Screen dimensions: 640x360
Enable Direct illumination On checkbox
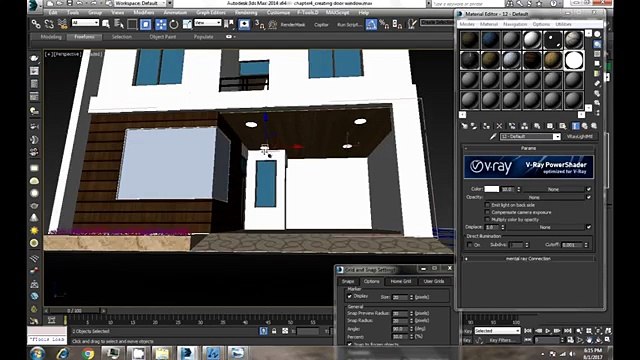[x=470, y=245]
